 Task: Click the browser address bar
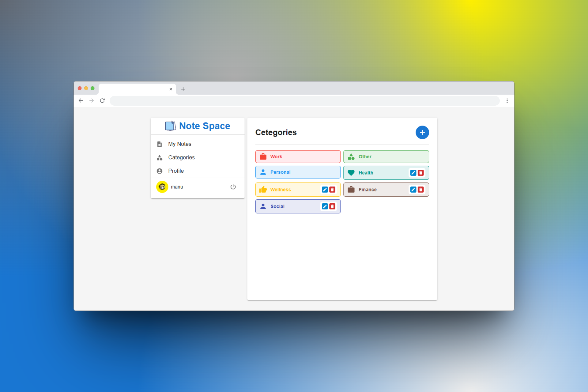304,100
